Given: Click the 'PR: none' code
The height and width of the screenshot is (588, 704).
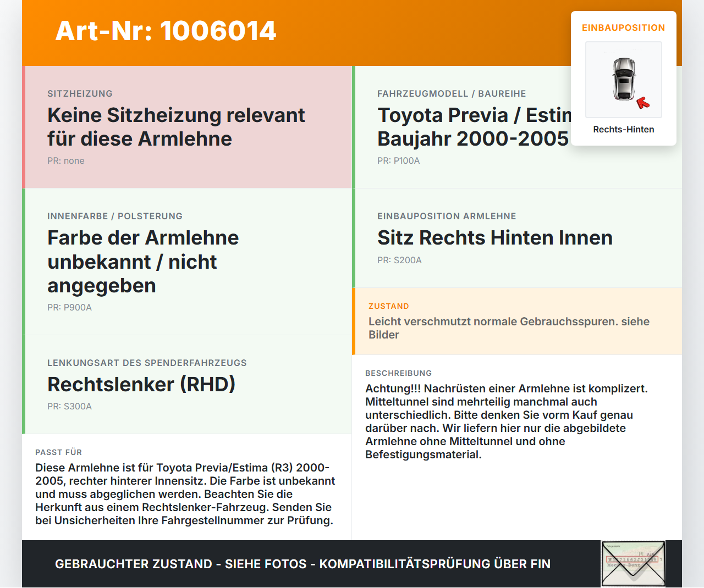Looking at the screenshot, I should [66, 160].
